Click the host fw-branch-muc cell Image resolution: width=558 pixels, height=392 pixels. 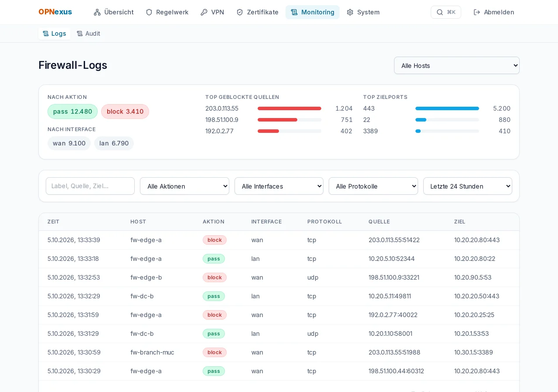152,352
